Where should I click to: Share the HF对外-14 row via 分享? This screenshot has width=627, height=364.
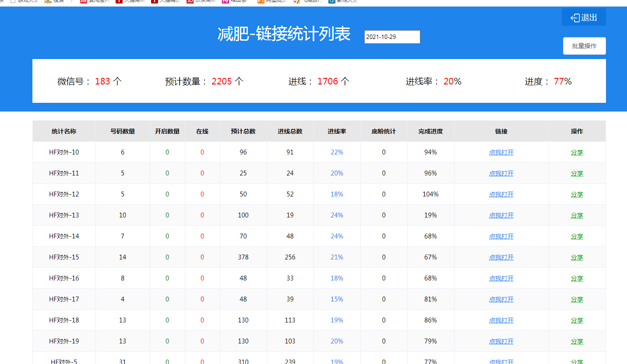click(x=577, y=236)
